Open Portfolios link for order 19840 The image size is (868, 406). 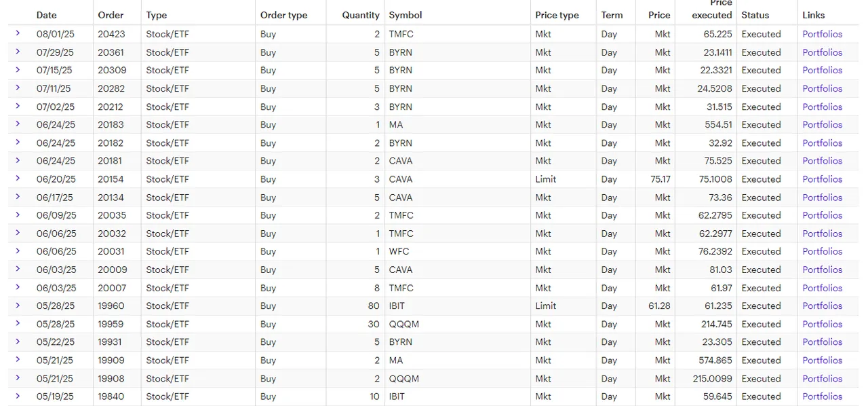pyautogui.click(x=822, y=396)
